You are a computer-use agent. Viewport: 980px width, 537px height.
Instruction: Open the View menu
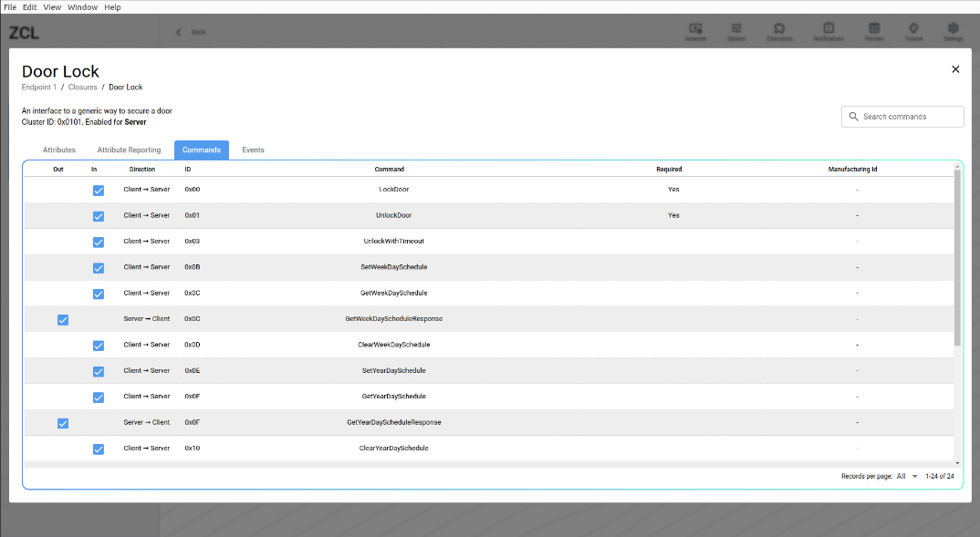pos(52,6)
